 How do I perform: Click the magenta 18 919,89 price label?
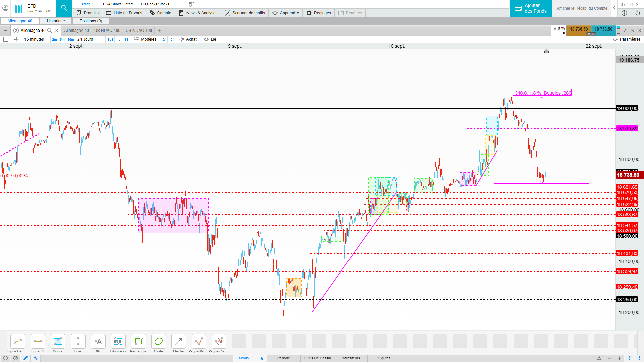click(627, 129)
